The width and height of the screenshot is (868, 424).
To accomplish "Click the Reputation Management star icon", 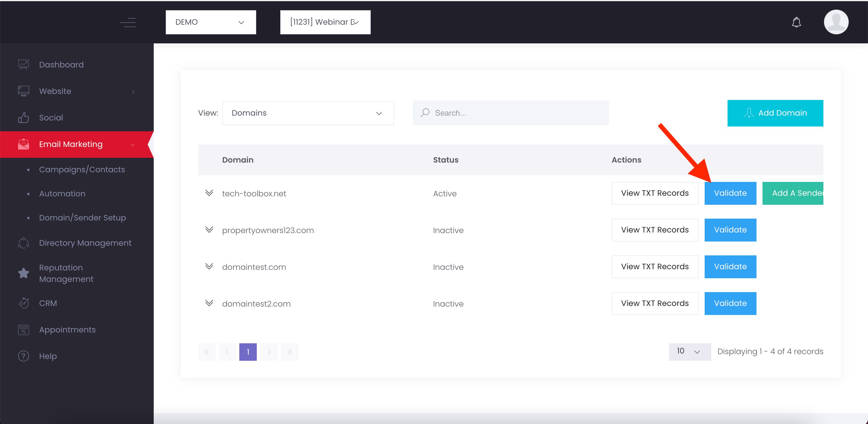I will pyautogui.click(x=23, y=273).
